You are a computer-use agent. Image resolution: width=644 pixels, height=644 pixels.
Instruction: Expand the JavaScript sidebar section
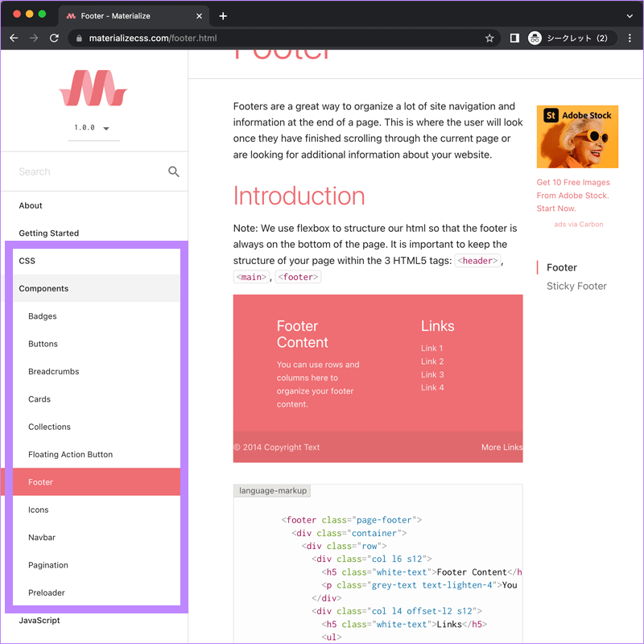coord(39,621)
